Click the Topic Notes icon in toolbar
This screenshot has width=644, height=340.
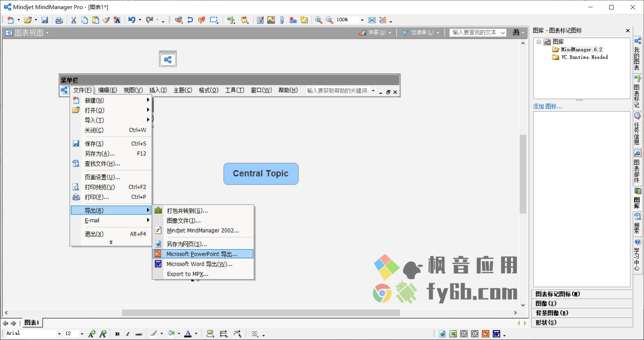(260, 20)
